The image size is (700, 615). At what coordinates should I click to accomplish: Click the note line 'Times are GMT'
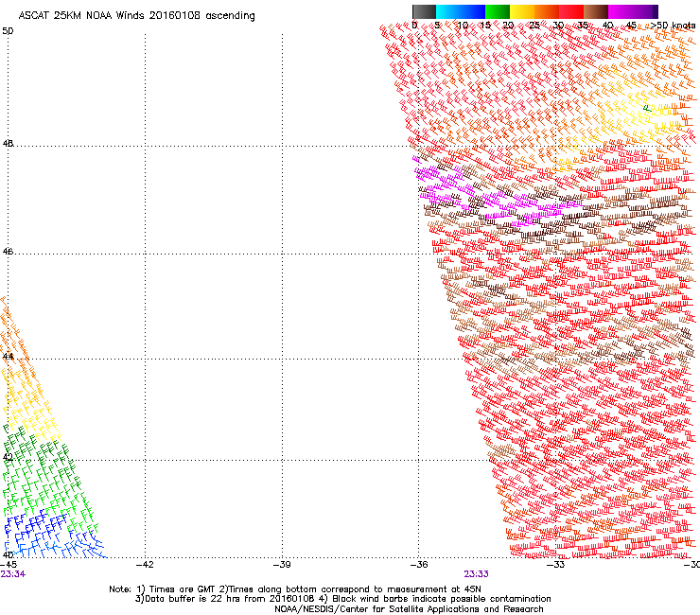tap(183, 589)
